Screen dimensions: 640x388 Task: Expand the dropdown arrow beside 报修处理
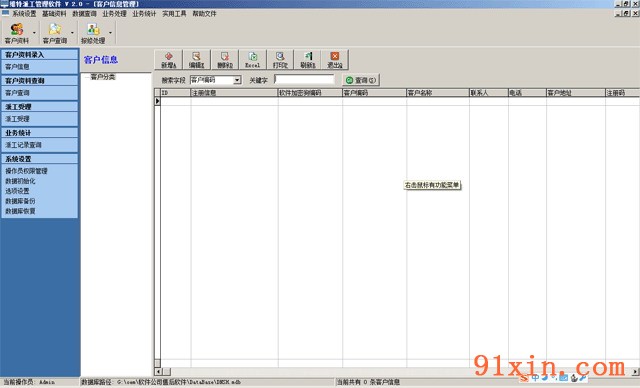[x=110, y=33]
